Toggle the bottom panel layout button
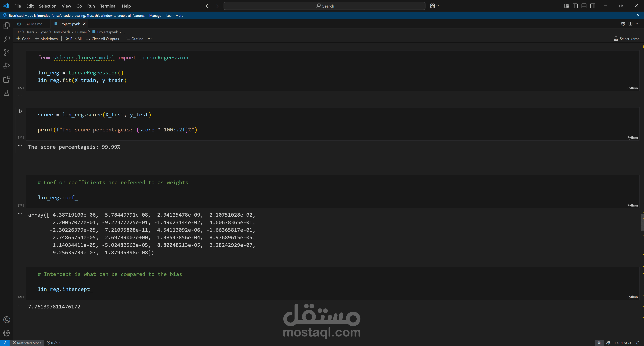The height and width of the screenshot is (346, 644). [x=584, y=6]
